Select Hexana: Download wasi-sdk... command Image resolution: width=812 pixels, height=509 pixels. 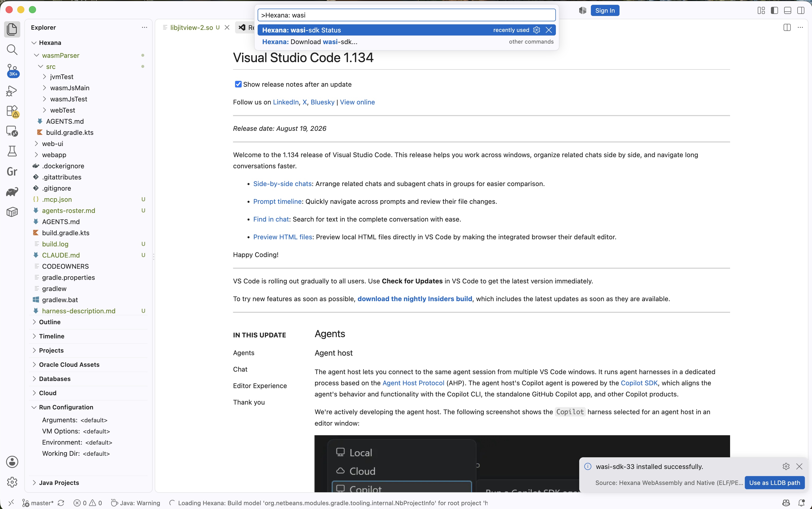pos(407,42)
